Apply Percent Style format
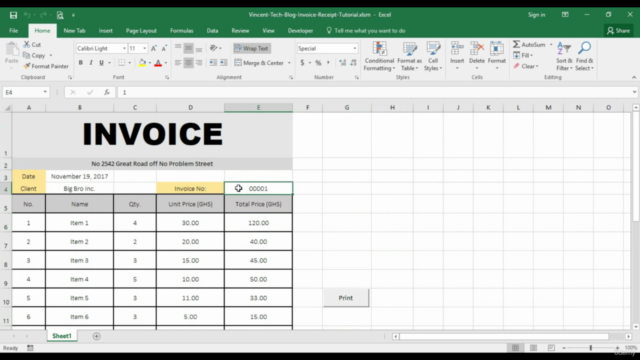The height and width of the screenshot is (360, 640). coord(318,63)
